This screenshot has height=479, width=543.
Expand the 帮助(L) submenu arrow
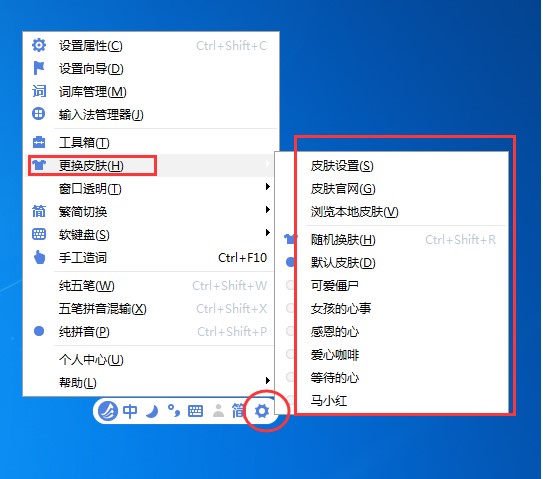[267, 381]
